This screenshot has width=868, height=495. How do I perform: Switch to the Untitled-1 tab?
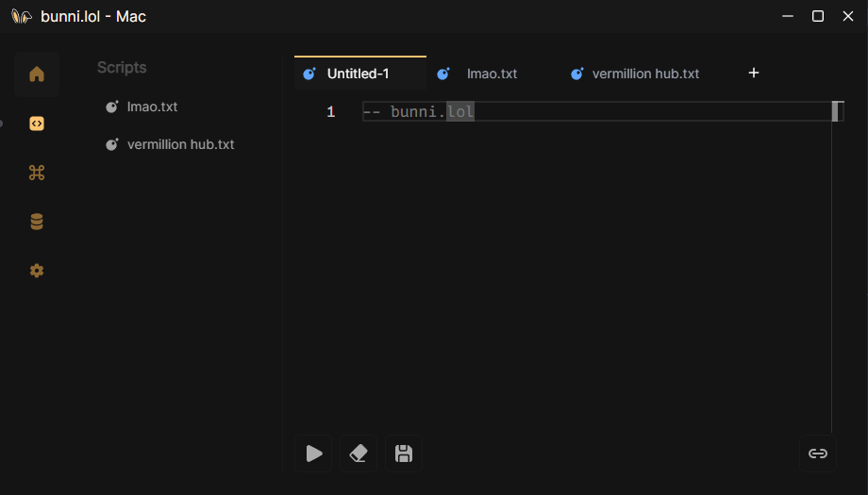pyautogui.click(x=360, y=74)
